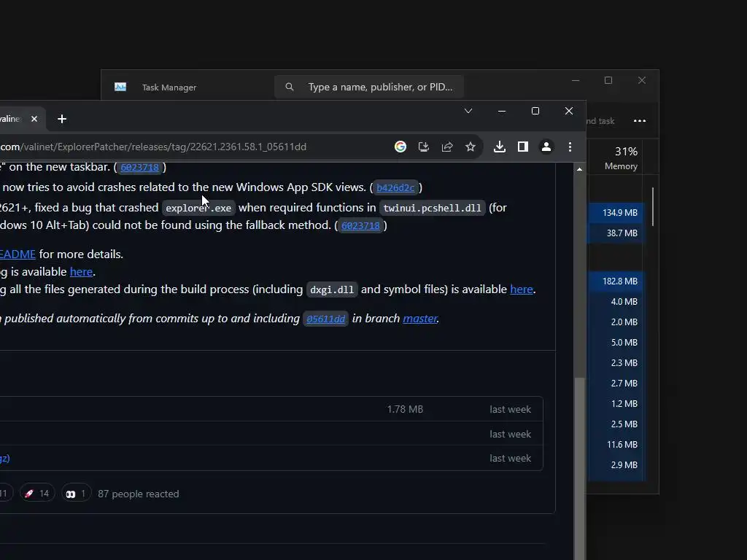The height and width of the screenshot is (560, 747).
Task: Click the 1.2 MB memory cell in Task Manager
Action: (616, 404)
